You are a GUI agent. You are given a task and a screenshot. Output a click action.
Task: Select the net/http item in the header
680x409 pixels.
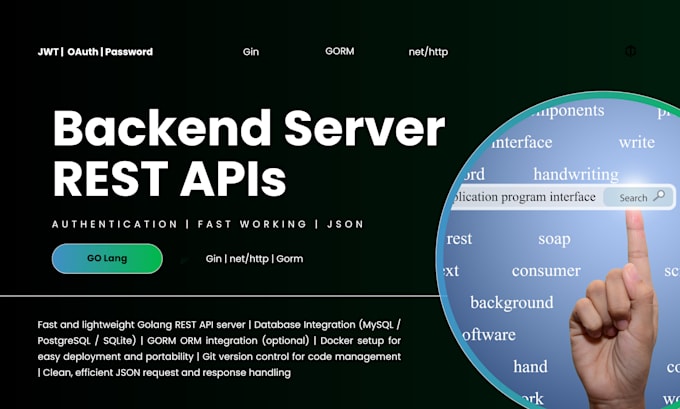click(428, 52)
